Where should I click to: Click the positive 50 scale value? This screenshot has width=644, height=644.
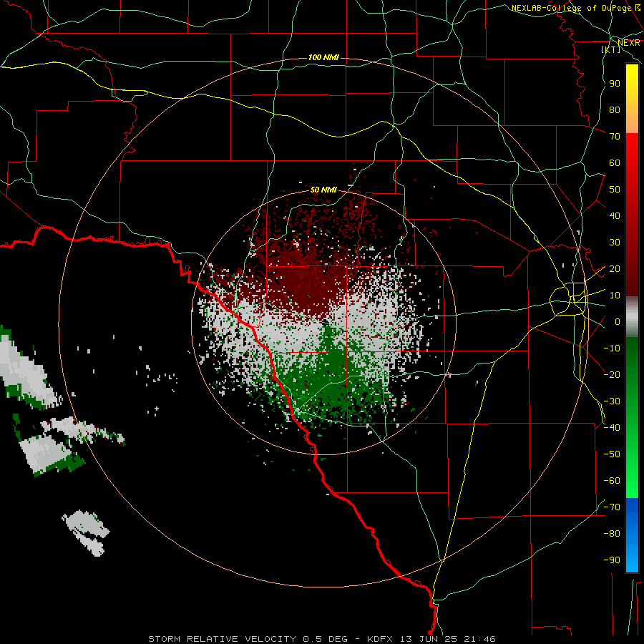[615, 190]
